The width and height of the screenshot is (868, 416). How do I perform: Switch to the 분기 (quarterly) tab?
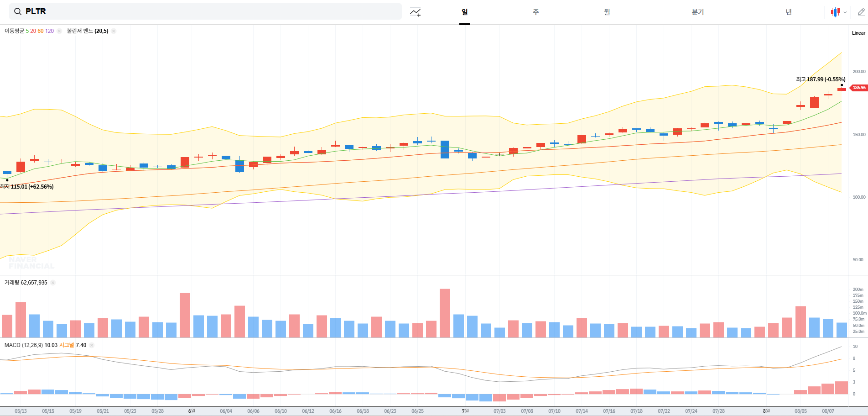(698, 12)
